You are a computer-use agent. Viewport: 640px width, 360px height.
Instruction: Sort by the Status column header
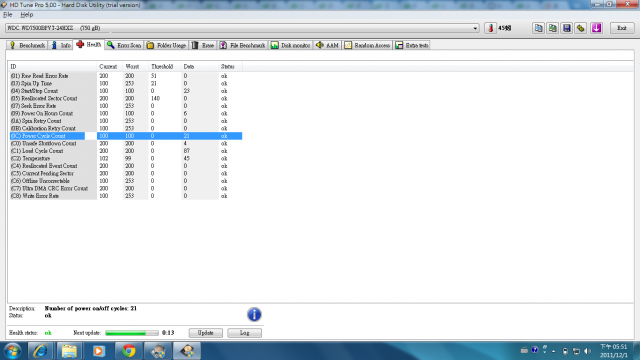[x=230, y=67]
